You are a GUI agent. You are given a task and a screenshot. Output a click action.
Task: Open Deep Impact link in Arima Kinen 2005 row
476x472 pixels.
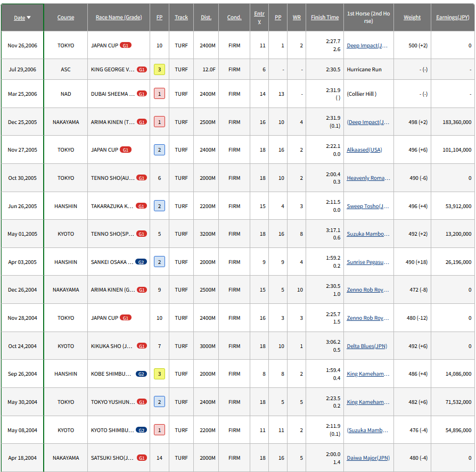click(368, 122)
